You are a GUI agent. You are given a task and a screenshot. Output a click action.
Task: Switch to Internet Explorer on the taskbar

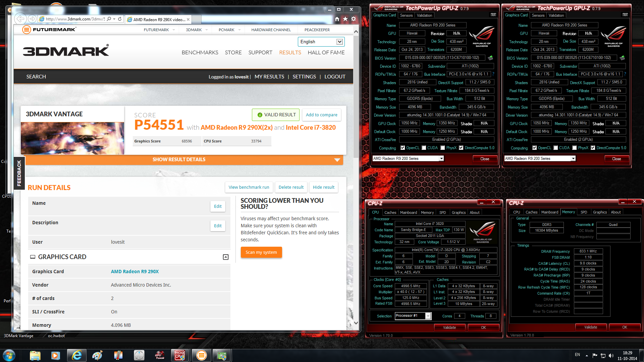tap(77, 355)
